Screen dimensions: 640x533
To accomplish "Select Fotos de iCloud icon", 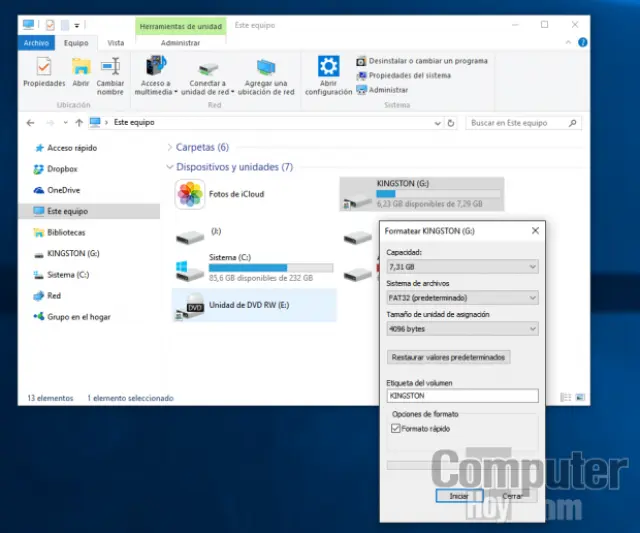I will 190,195.
